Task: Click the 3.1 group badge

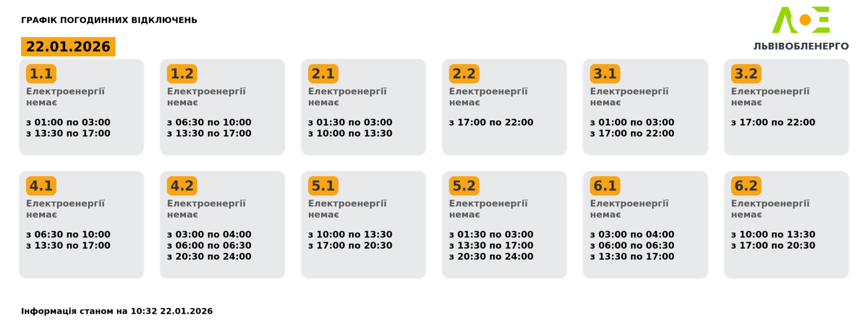Action: [605, 74]
